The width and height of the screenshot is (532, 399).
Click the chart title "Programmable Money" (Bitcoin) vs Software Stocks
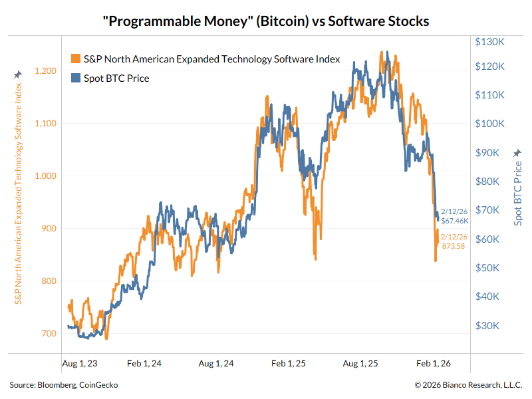pos(266,21)
